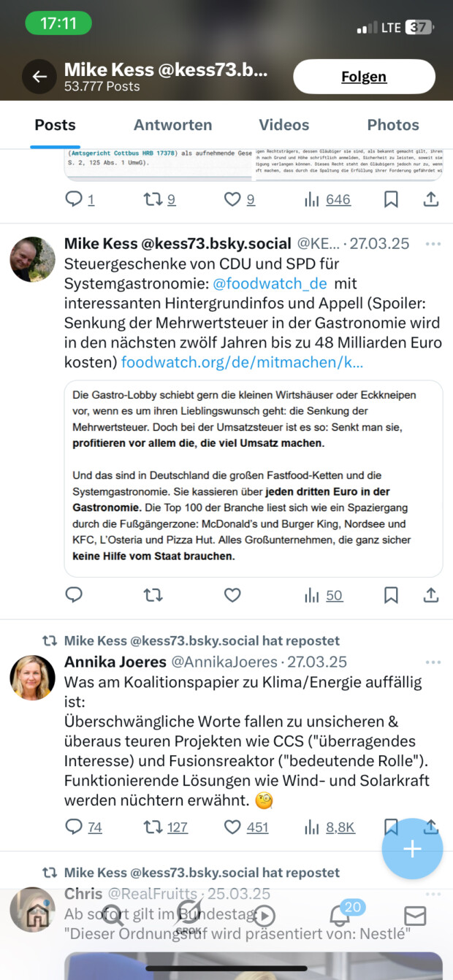Open more options for Mike Kess's post
453x980 pixels.
click(433, 244)
